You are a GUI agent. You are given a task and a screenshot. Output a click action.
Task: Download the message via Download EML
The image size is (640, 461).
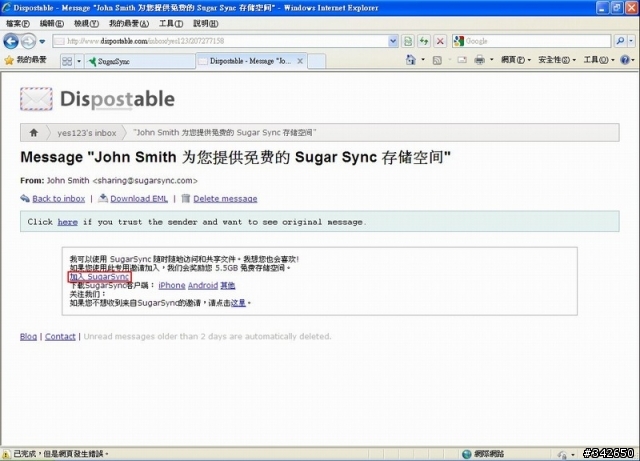pos(139,198)
